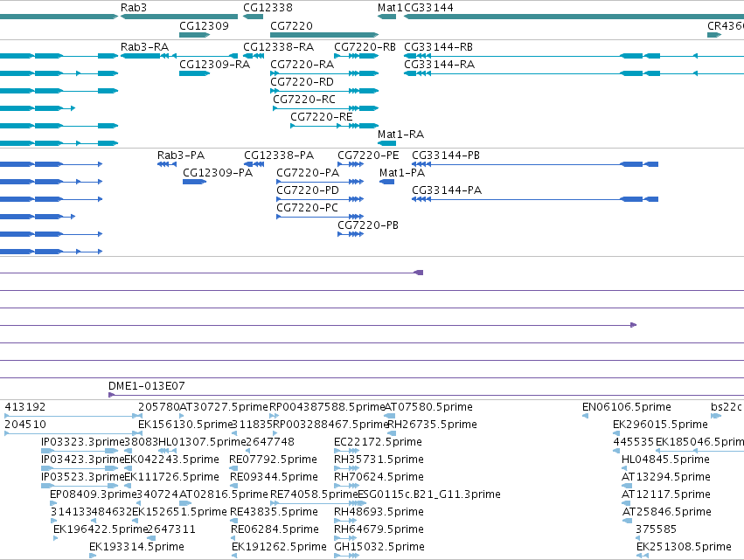Viewport: 744px width, 560px height.
Task: Click the AT13294.5prime EST label
Action: coord(666,476)
